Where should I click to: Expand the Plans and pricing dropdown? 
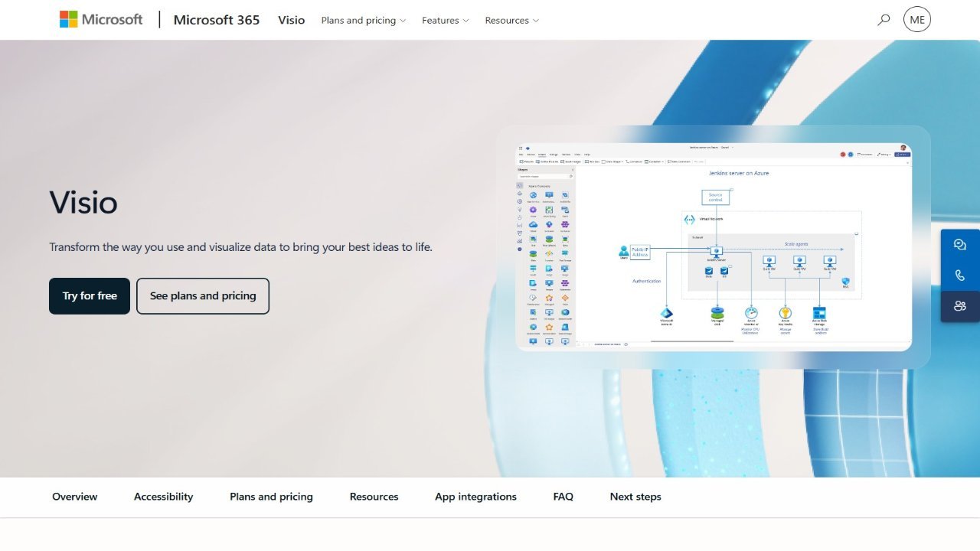[x=364, y=21]
